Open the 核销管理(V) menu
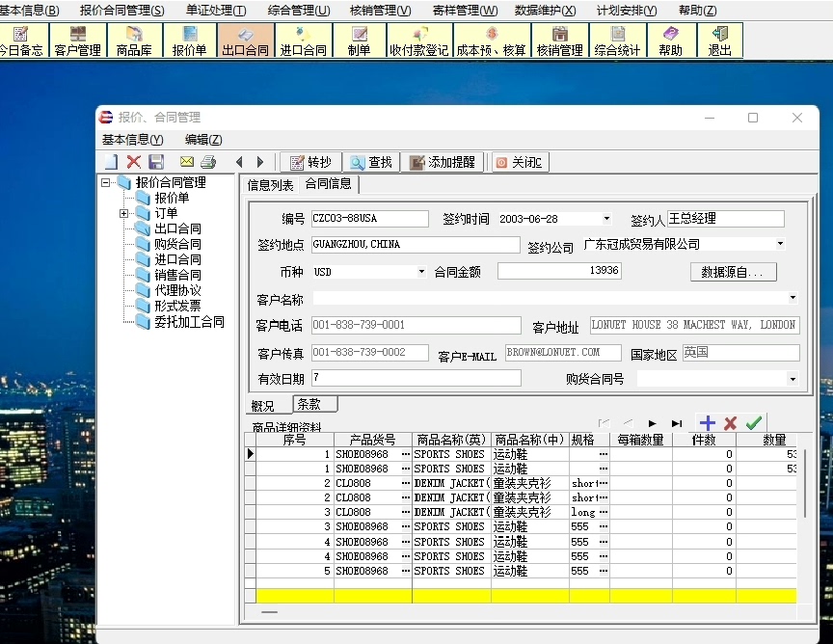 380,11
